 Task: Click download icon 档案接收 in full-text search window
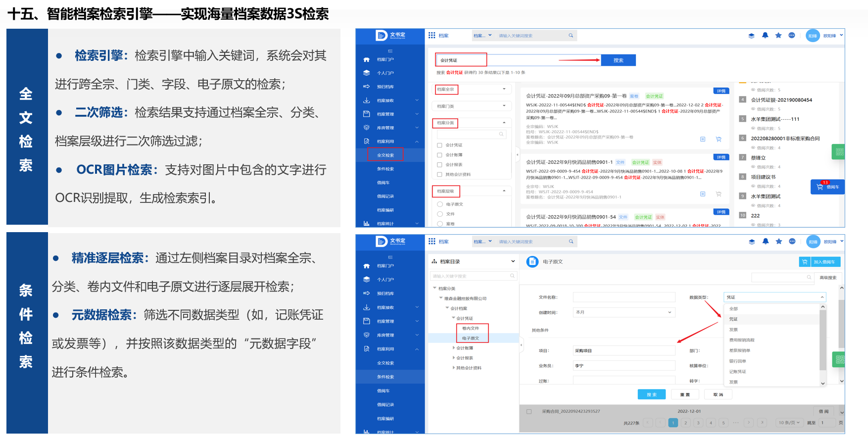[366, 100]
